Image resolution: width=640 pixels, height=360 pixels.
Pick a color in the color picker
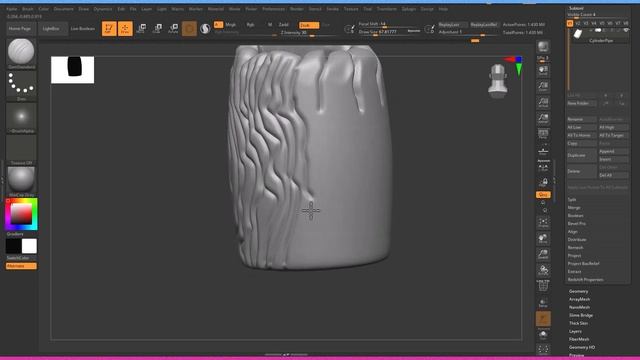point(21,214)
